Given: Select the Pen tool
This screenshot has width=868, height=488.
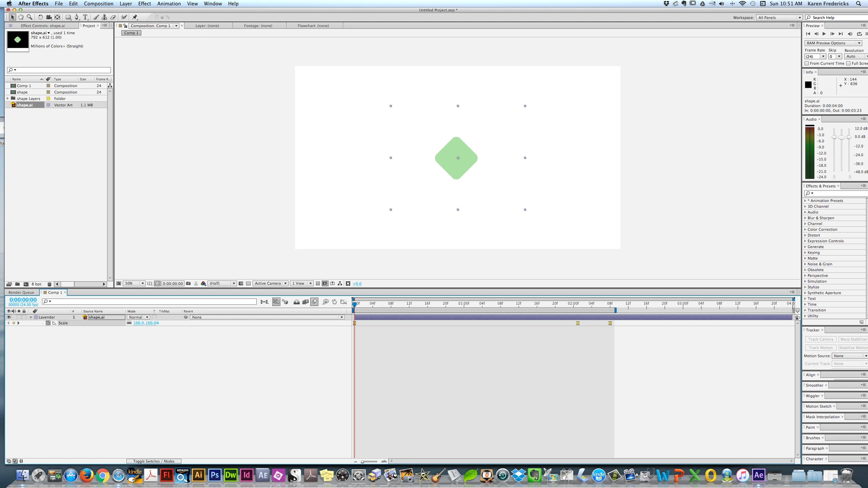Looking at the screenshot, I should [77, 17].
